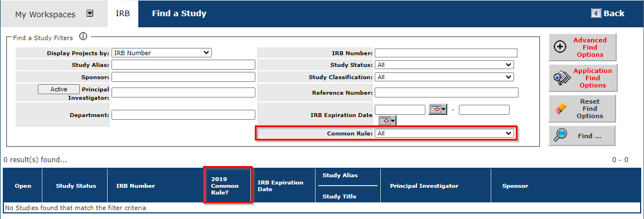
Task: Click the Study Title column header
Action: coord(339,197)
